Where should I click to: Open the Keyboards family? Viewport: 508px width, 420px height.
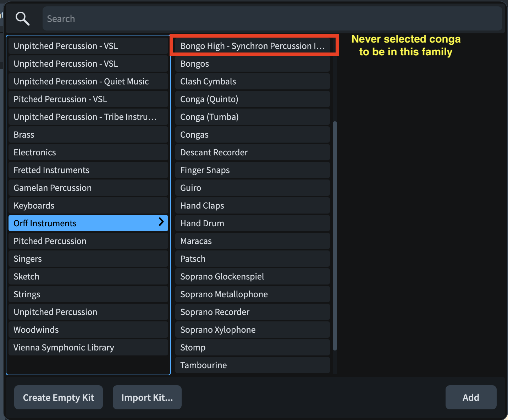[88, 206]
